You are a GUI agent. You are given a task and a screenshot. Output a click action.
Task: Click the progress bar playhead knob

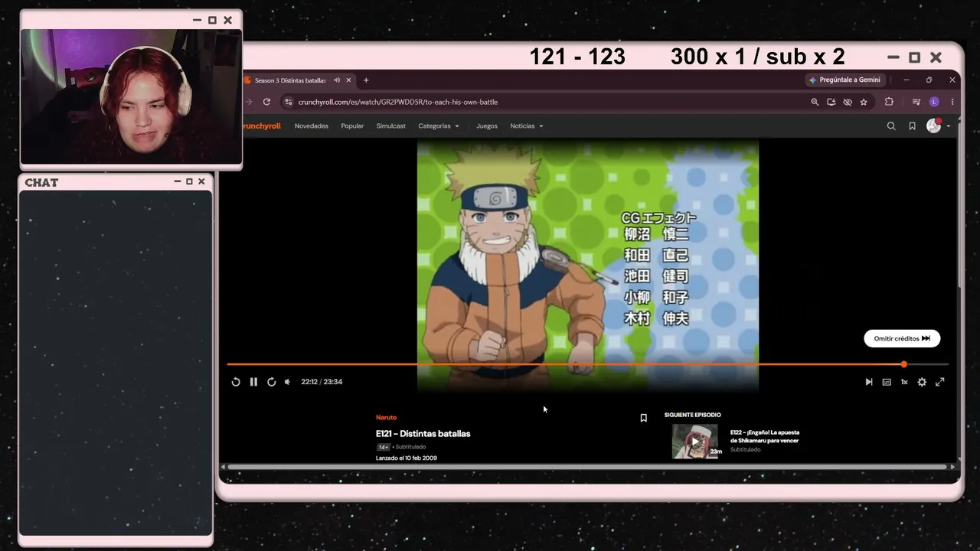tap(903, 364)
